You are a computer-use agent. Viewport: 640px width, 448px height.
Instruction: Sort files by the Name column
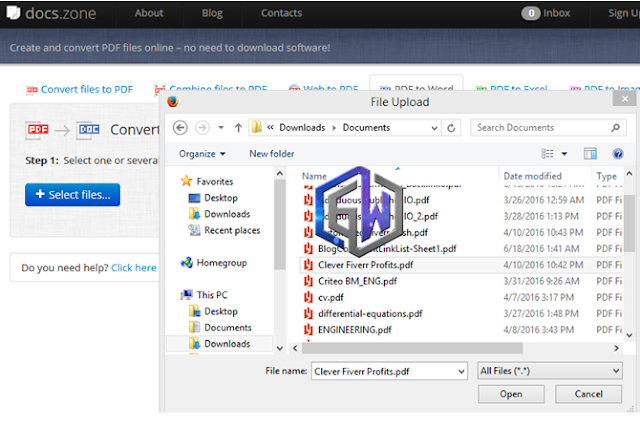314,176
